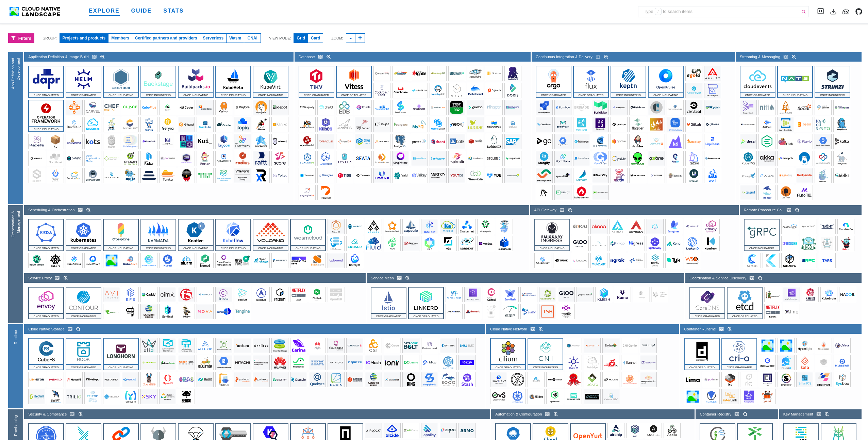The height and width of the screenshot is (440, 868).
Task: Open the Filters button
Action: point(21,38)
